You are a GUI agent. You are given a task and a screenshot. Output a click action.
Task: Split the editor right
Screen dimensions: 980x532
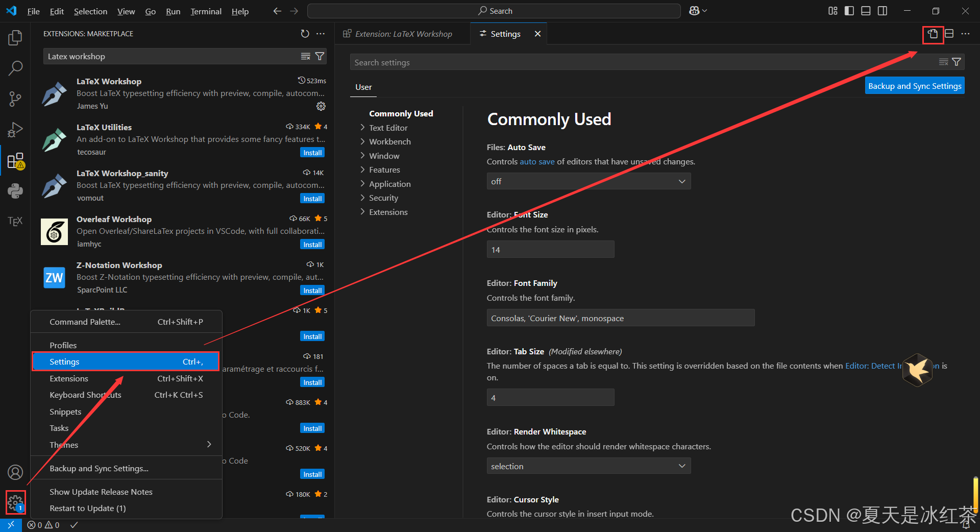coord(949,34)
